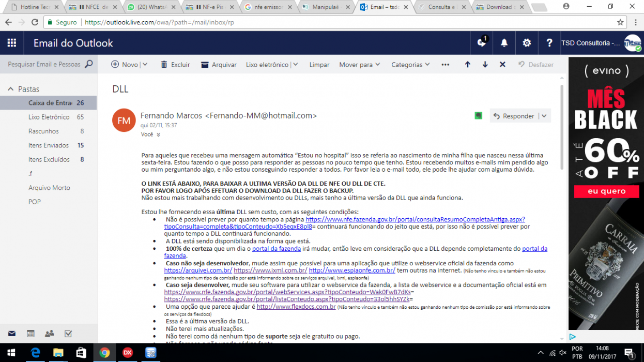Open Action Center notifications icon
644x362 pixels.
coord(630,353)
